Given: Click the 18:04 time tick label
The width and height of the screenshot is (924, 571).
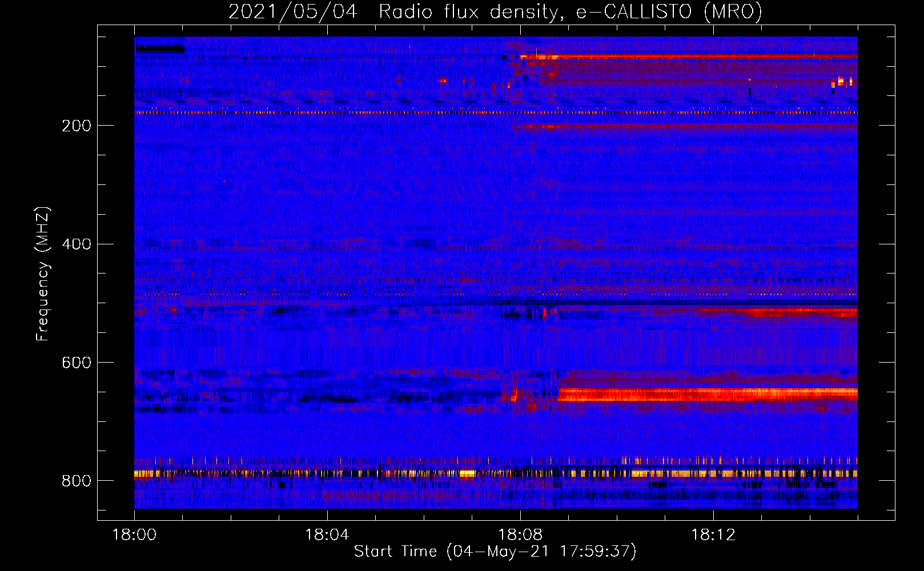Looking at the screenshot, I should pyautogui.click(x=327, y=535).
